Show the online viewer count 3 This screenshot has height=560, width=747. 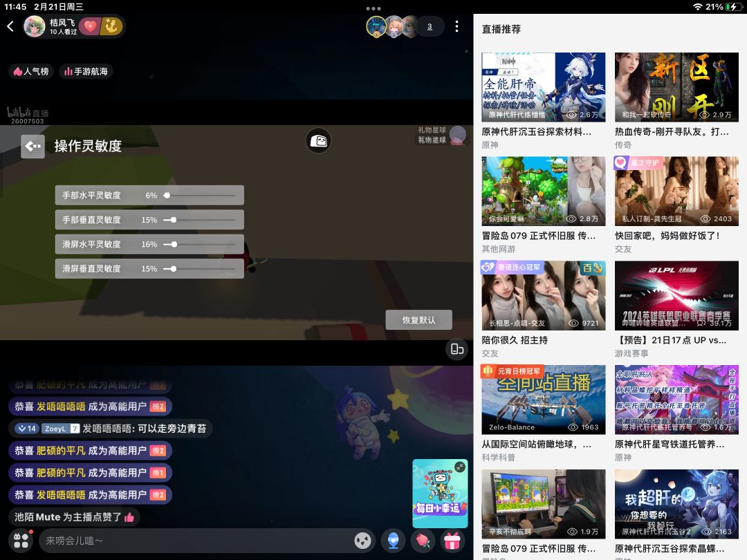(430, 27)
